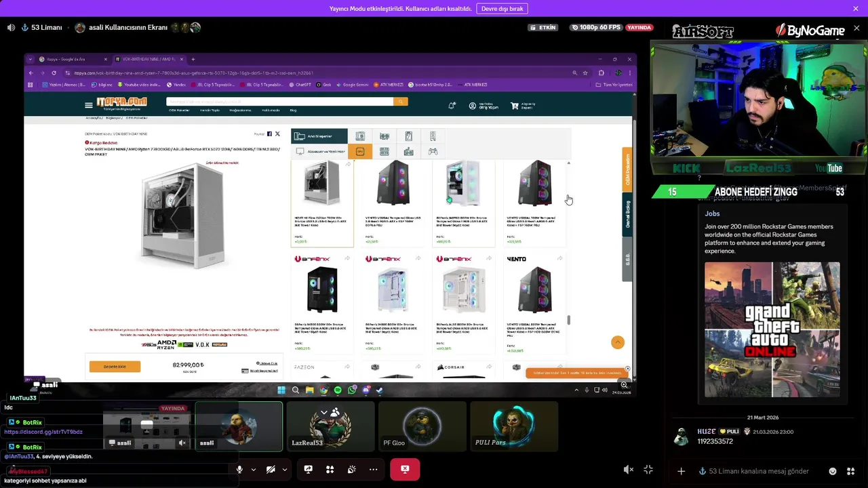The width and height of the screenshot is (868, 488).
Task: Click the share screen button
Action: tap(308, 469)
